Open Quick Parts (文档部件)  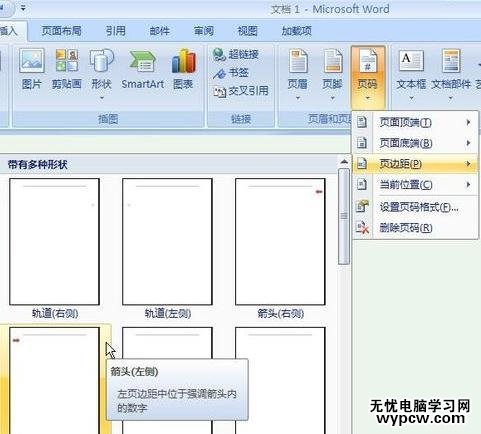point(451,74)
